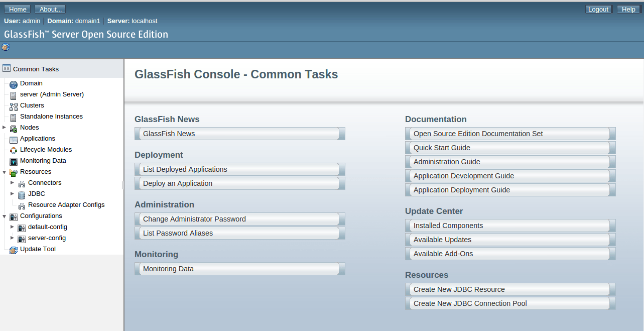Click the Logout button
This screenshot has width=644, height=331.
(x=598, y=9)
